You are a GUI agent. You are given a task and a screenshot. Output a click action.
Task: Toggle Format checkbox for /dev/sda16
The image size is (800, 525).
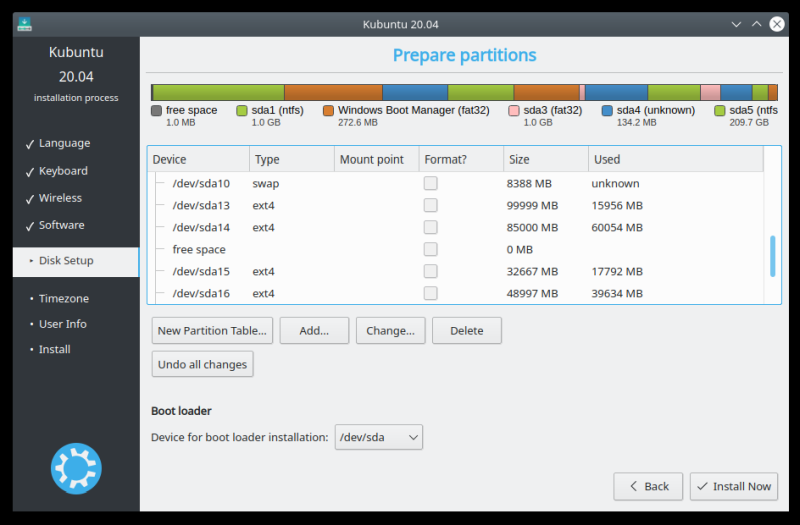(431, 293)
